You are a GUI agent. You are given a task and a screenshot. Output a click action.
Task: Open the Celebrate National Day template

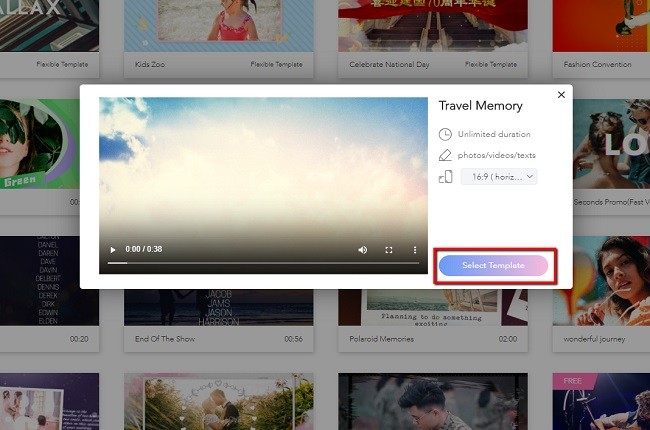click(433, 26)
